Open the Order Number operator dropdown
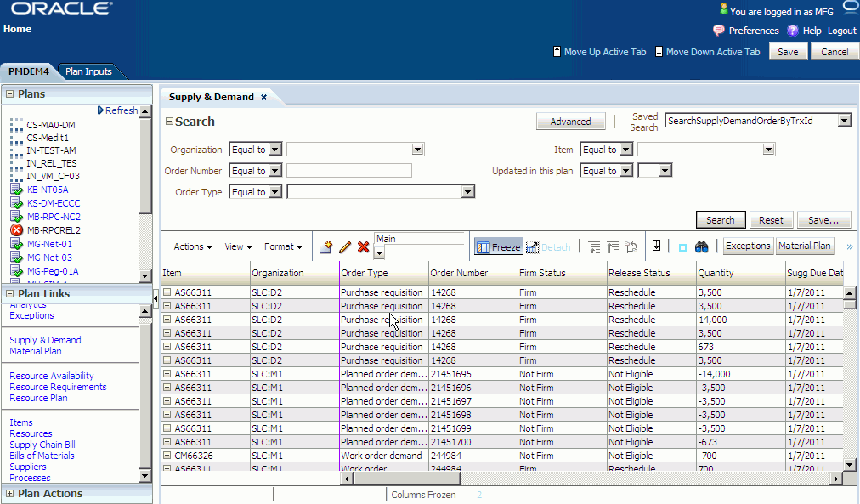Viewport: 860px width, 504px height. pyautogui.click(x=275, y=171)
